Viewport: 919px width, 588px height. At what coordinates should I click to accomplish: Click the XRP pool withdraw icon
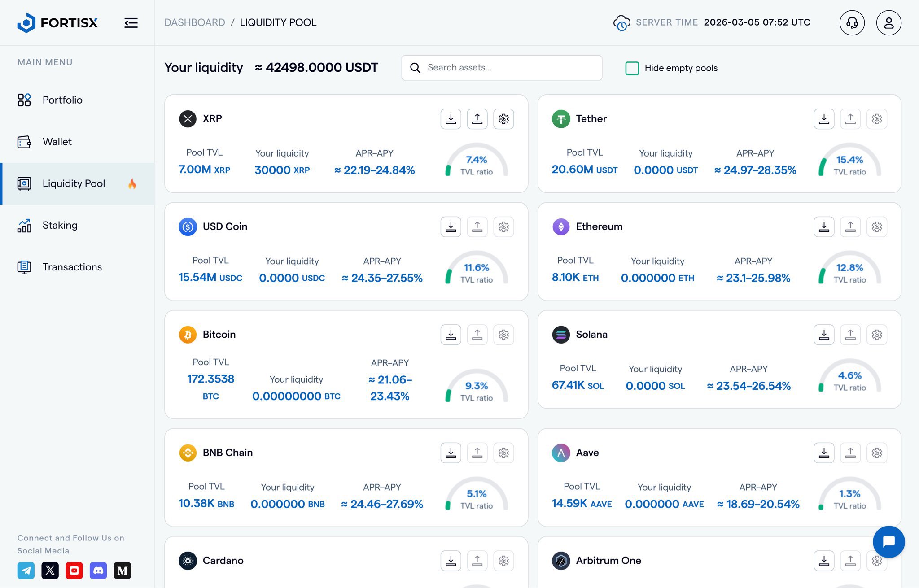tap(477, 119)
